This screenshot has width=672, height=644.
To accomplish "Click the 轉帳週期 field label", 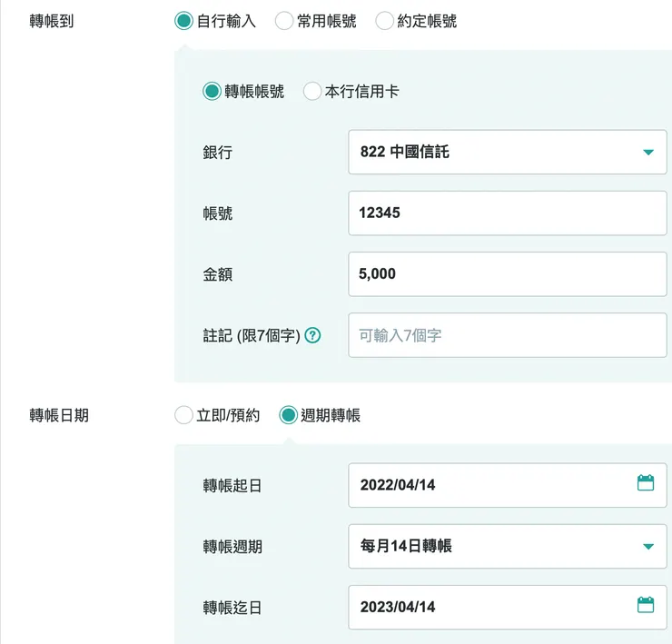I will point(232,547).
